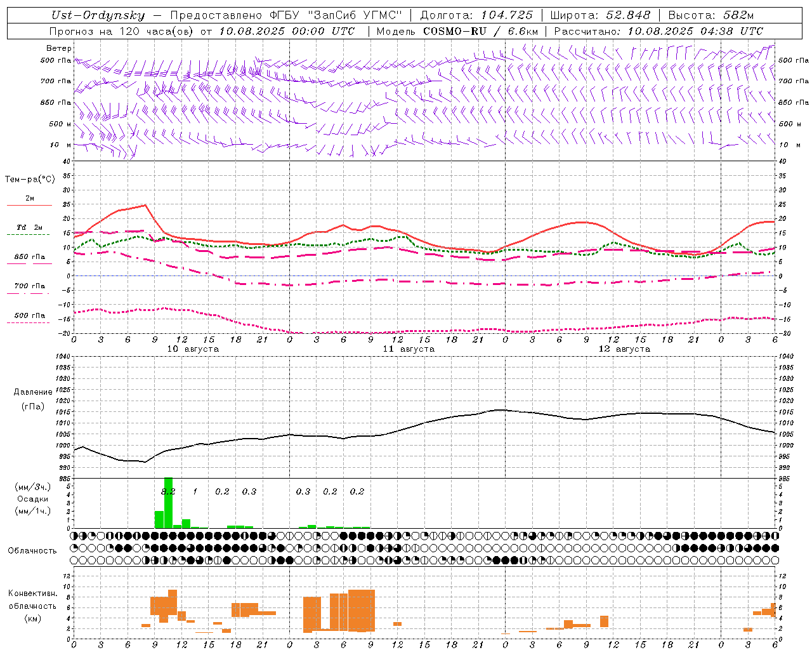Click the 11 августа date label
The image size is (812, 650).
[x=409, y=349]
